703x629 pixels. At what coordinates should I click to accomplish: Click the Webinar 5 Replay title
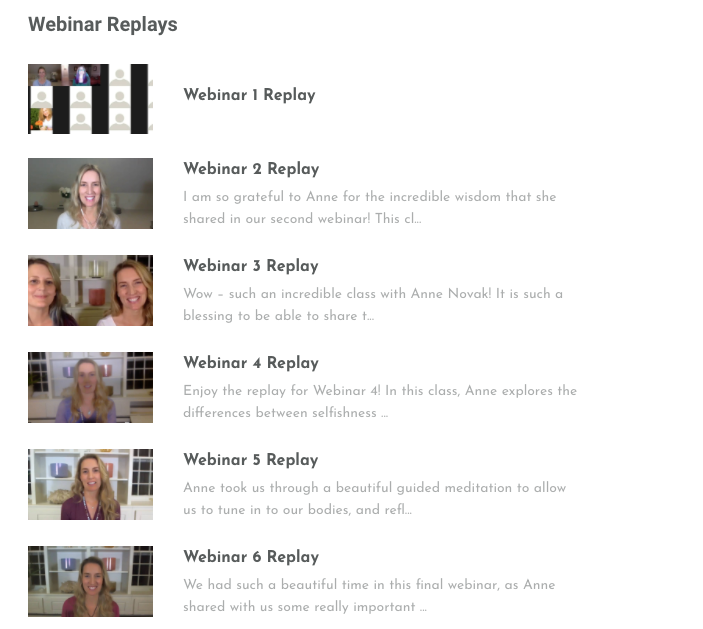click(x=251, y=460)
